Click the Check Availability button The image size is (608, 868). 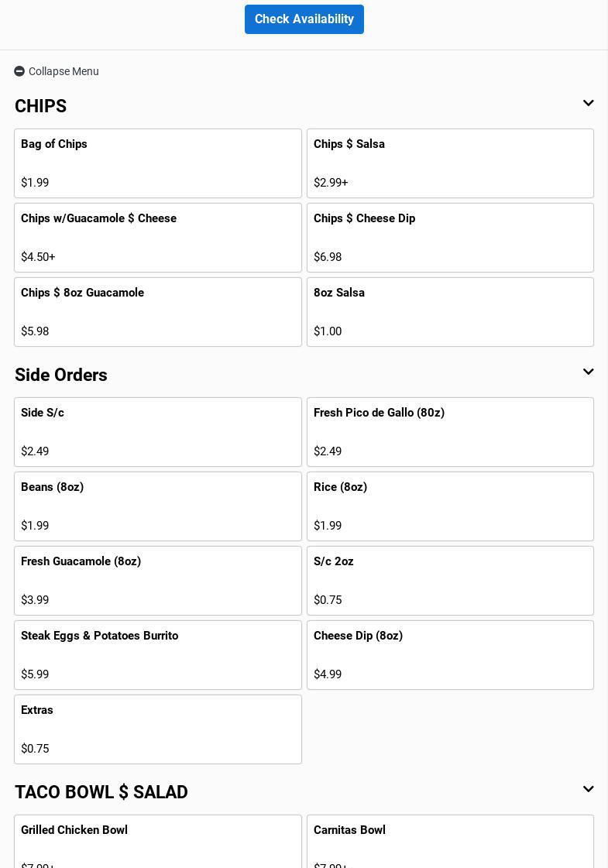click(x=304, y=19)
